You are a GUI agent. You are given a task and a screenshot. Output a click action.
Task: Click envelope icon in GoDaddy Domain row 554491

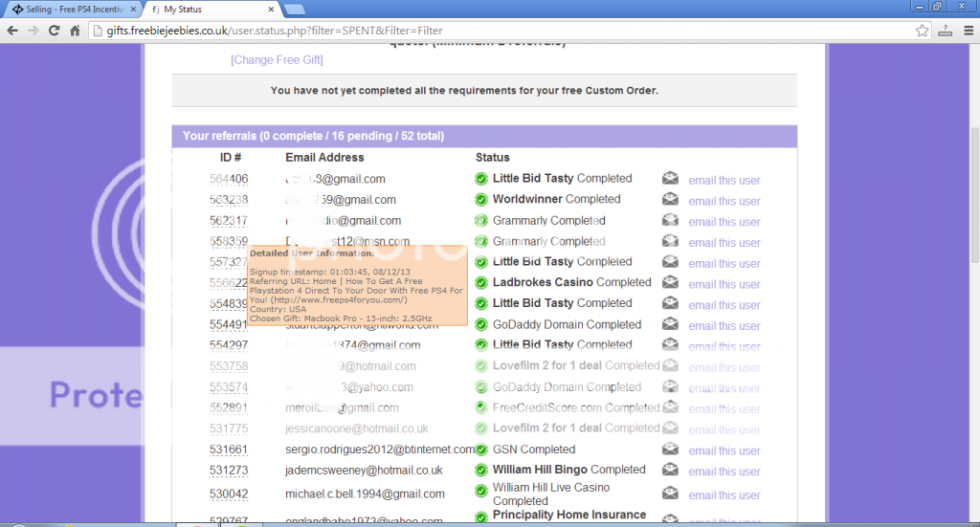coord(670,324)
